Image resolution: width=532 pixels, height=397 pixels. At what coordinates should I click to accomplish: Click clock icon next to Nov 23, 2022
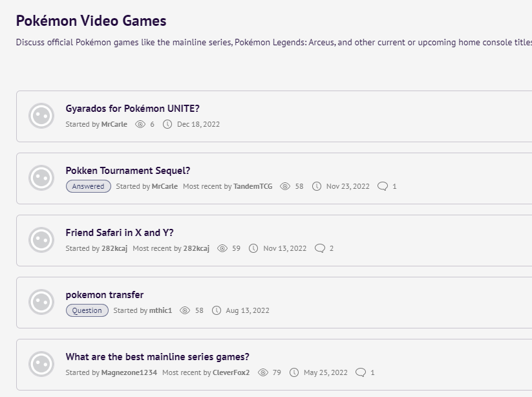click(317, 187)
